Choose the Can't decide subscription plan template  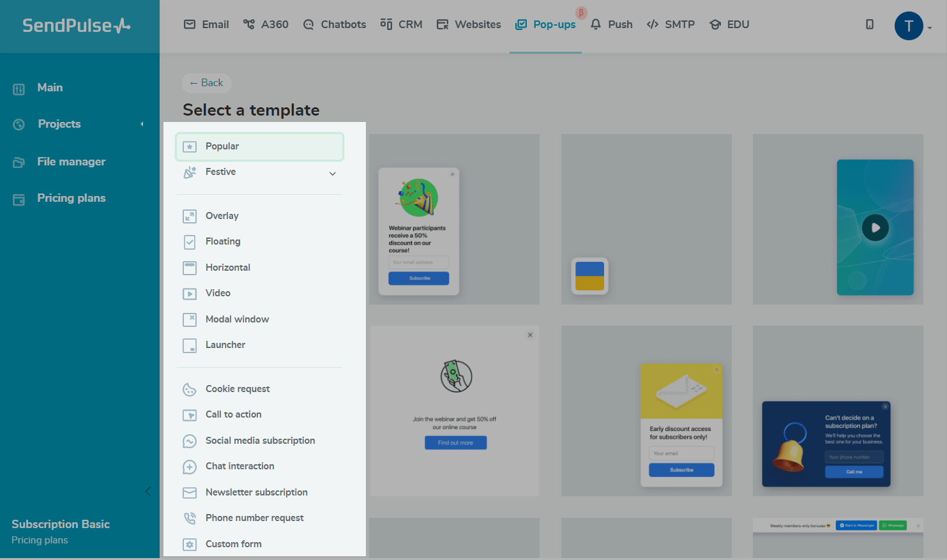point(838,411)
